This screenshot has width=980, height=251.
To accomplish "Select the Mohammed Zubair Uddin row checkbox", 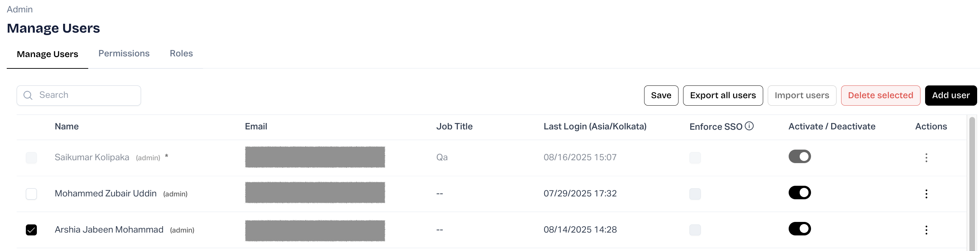I will (x=31, y=194).
